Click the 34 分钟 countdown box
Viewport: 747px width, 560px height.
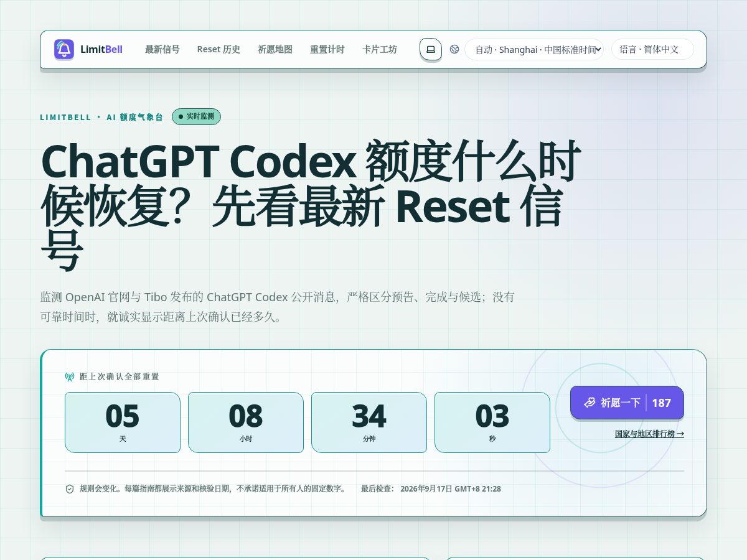pos(369,422)
